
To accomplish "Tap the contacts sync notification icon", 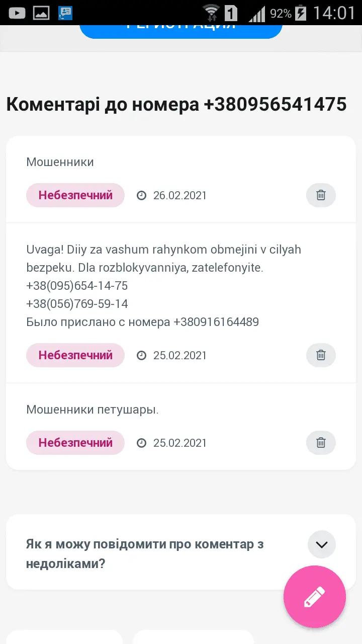I will (x=65, y=13).
